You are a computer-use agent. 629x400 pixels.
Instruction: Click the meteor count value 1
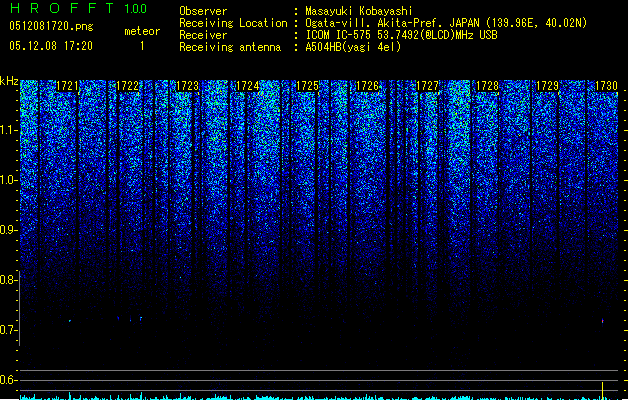point(142,46)
